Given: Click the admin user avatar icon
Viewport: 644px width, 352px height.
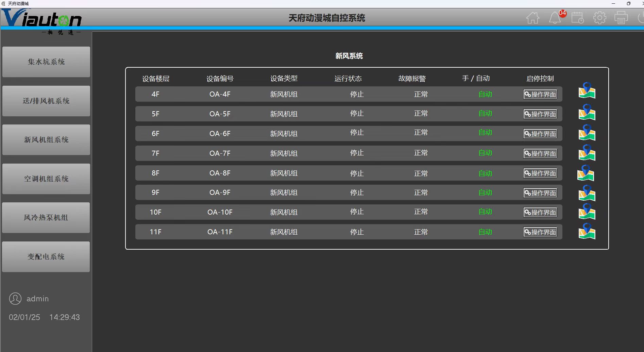Looking at the screenshot, I should tap(15, 299).
